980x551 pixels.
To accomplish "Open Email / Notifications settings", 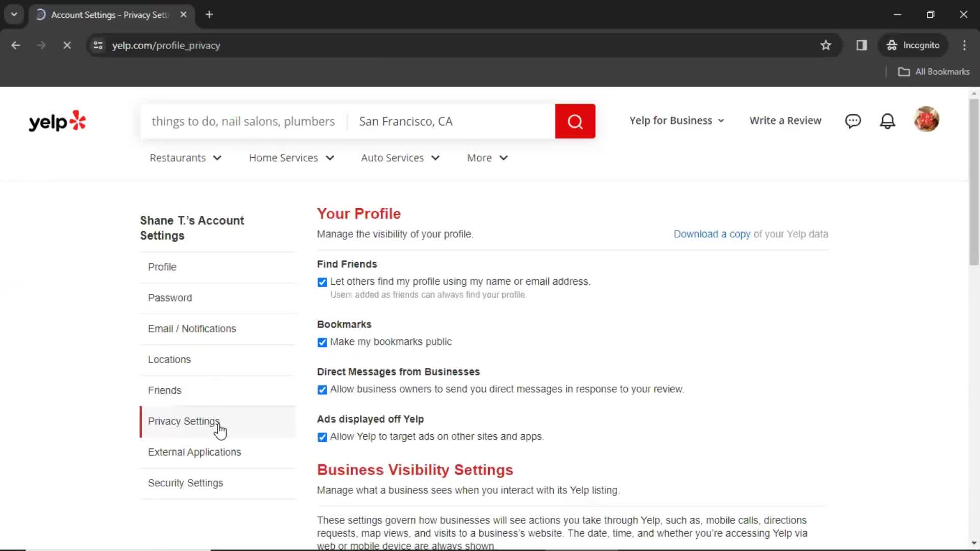I will pyautogui.click(x=218, y=329).
